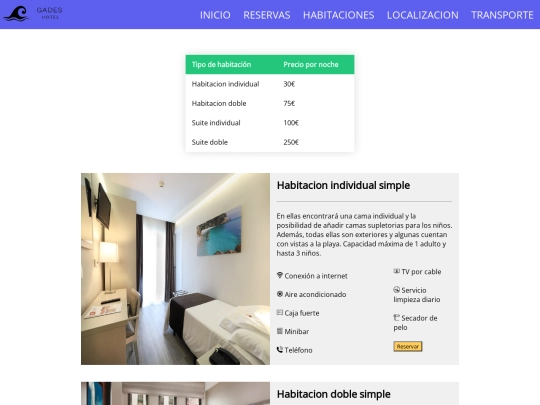The height and width of the screenshot is (405, 540).
Task: Open the TRANSPORTE section
Action: 502,15
